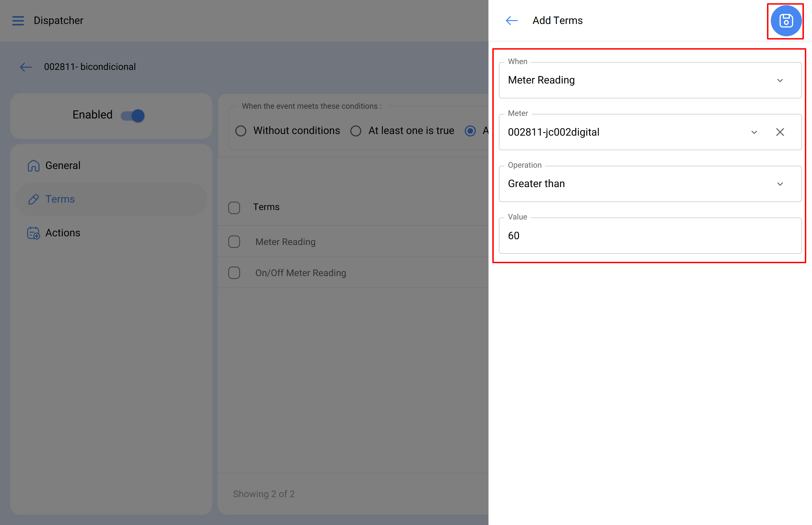Click the Add Terms back arrow

pos(512,21)
